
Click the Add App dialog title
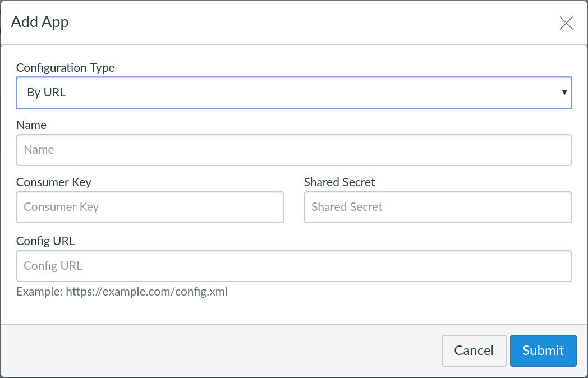pyautogui.click(x=40, y=22)
